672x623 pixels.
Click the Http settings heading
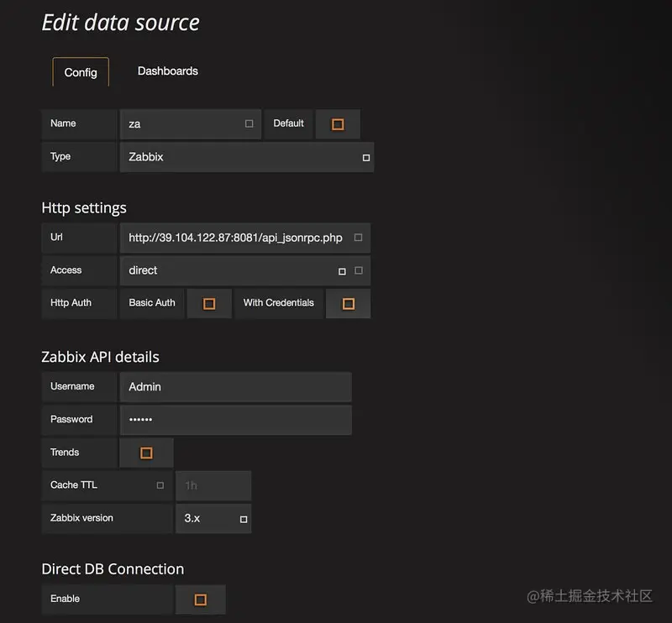(84, 208)
